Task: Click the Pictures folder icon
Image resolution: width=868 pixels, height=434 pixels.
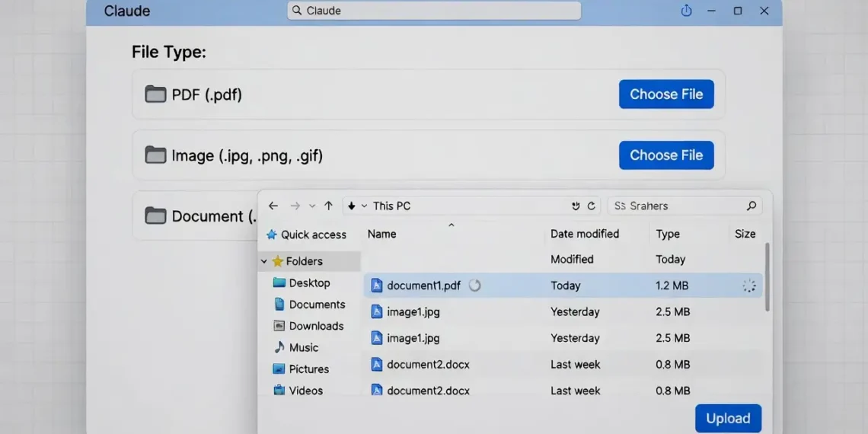Action: pos(279,369)
